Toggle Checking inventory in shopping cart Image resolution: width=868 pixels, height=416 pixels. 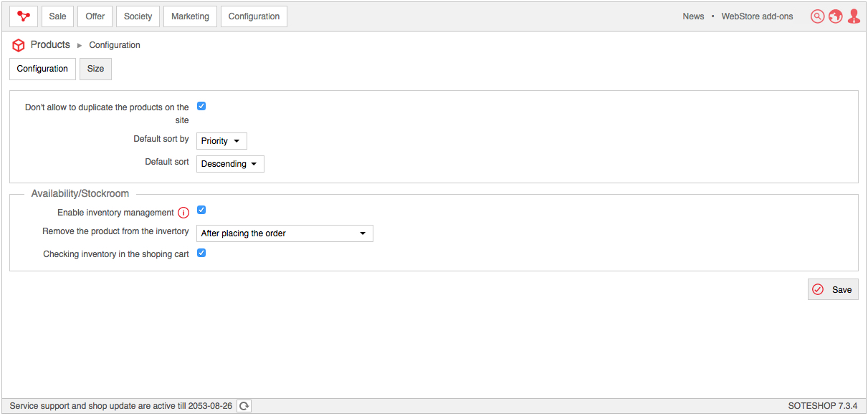[201, 253]
